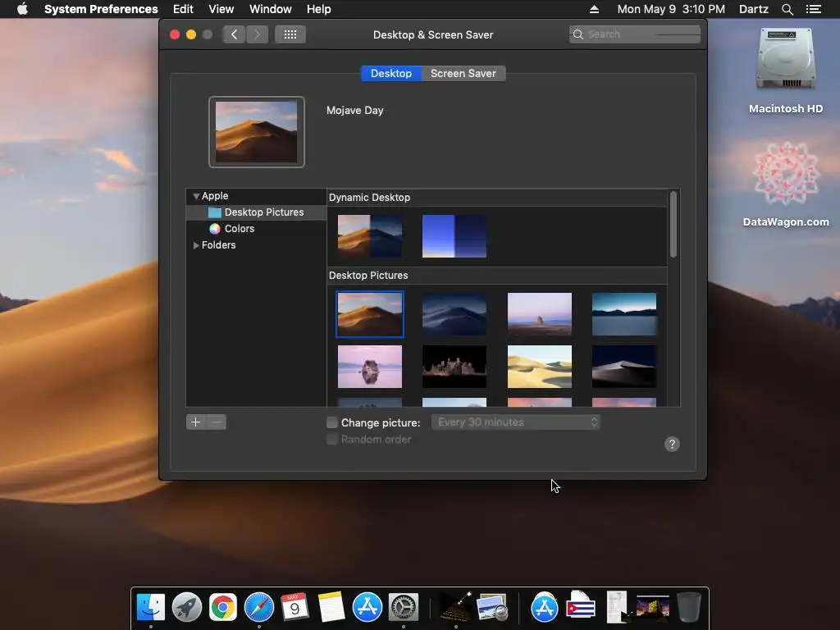The height and width of the screenshot is (630, 840).
Task: Open the Apple logo menu
Action: coord(22,9)
